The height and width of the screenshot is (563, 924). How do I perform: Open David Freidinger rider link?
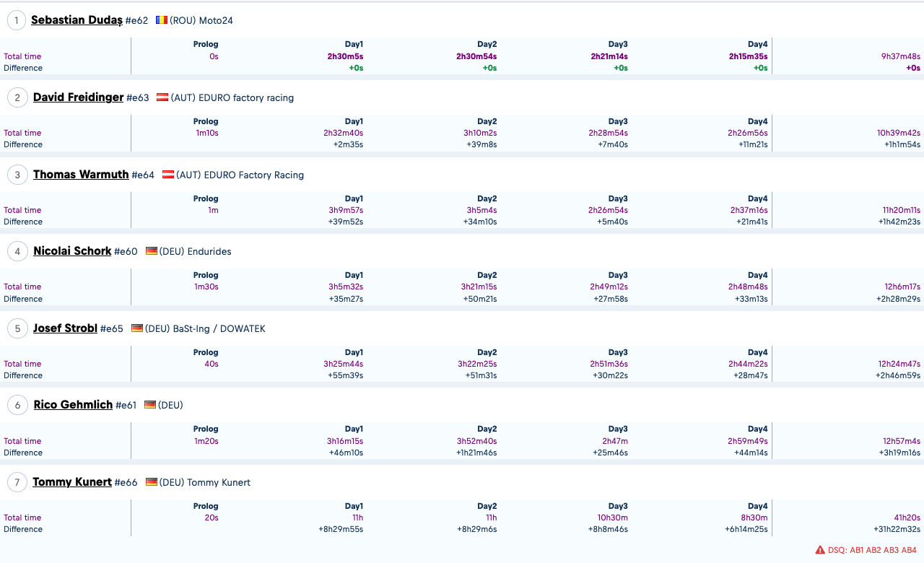click(78, 97)
